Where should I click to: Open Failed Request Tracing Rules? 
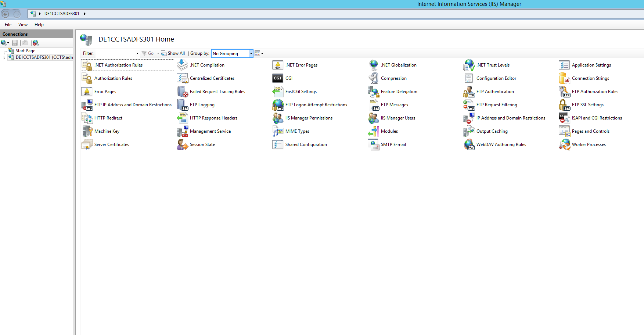[211, 92]
